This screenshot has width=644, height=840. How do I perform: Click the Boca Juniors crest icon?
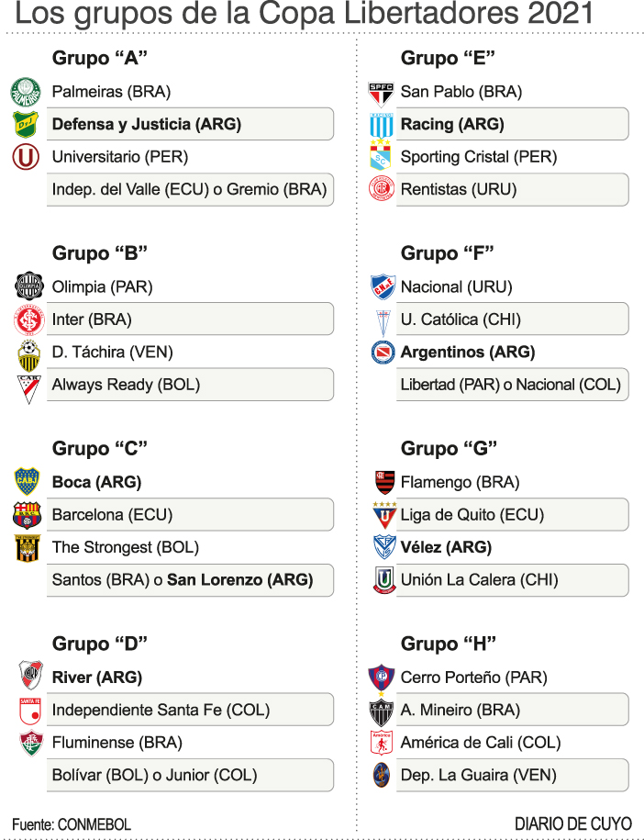(28, 481)
